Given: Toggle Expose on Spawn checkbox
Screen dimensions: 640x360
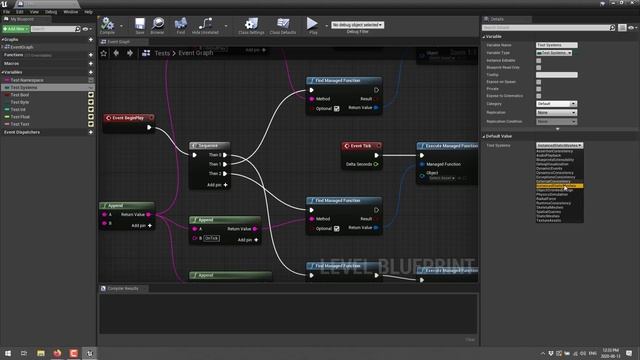Looking at the screenshot, I should click(538, 82).
